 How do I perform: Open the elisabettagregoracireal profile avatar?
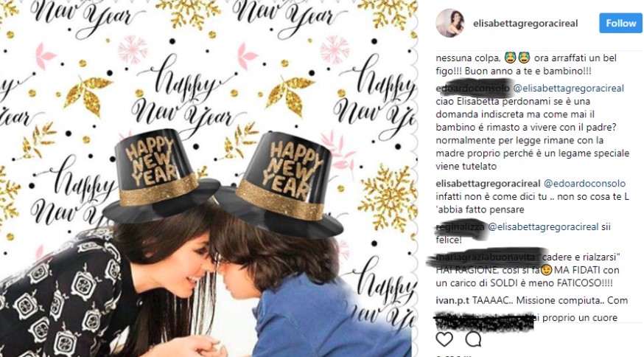tap(450, 23)
